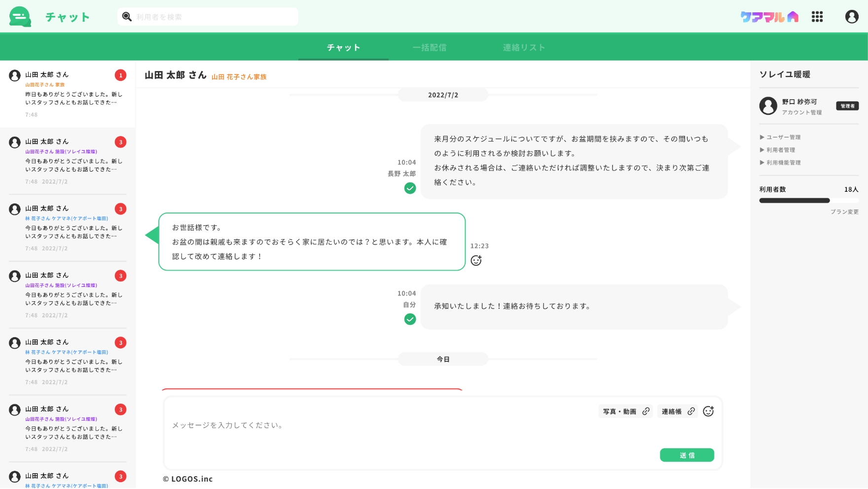Open the 山田花子さん 家族 conversation with 1 unread
This screenshot has width=868, height=489.
tap(68, 94)
